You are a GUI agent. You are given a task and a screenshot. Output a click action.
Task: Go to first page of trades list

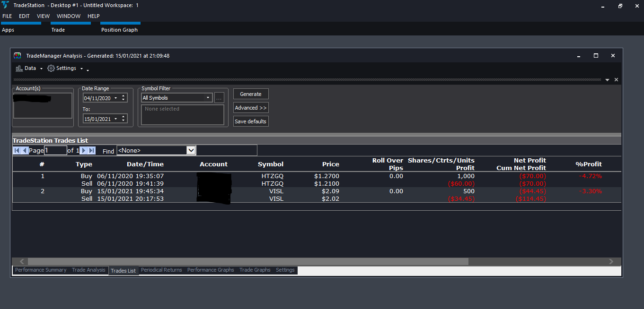[17, 151]
